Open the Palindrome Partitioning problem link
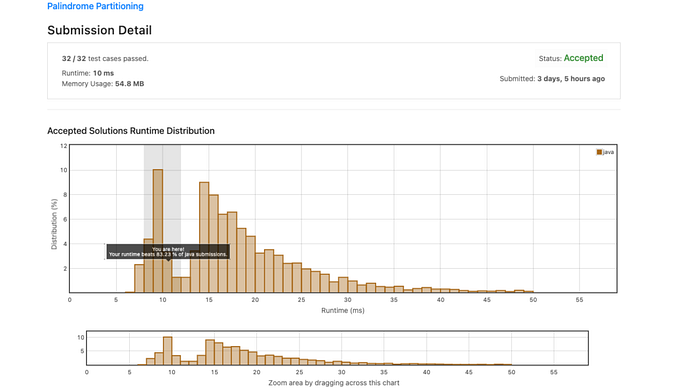The image size is (700, 388). [x=95, y=6]
